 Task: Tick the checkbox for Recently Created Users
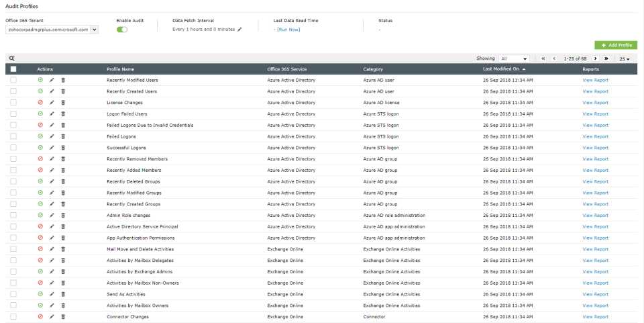(13, 91)
